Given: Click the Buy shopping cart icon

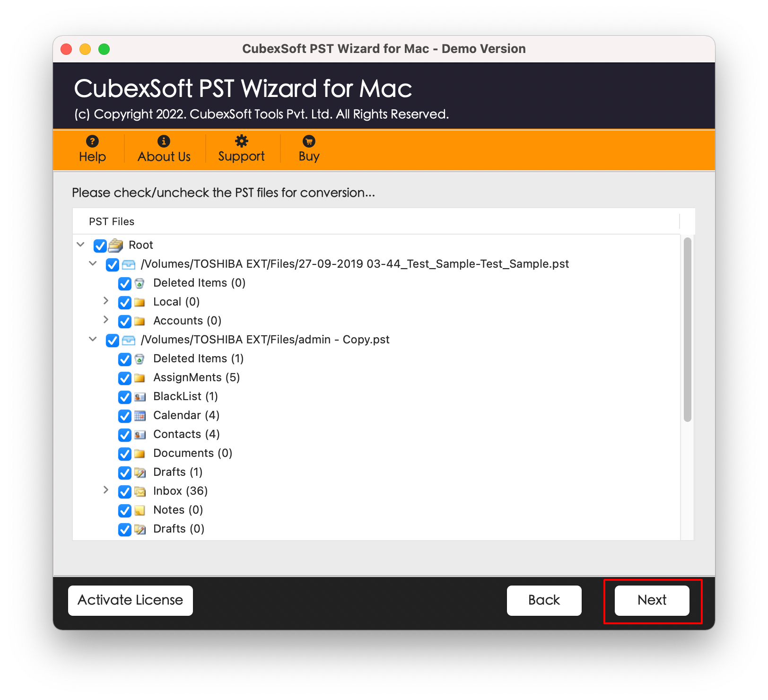Looking at the screenshot, I should click(309, 141).
